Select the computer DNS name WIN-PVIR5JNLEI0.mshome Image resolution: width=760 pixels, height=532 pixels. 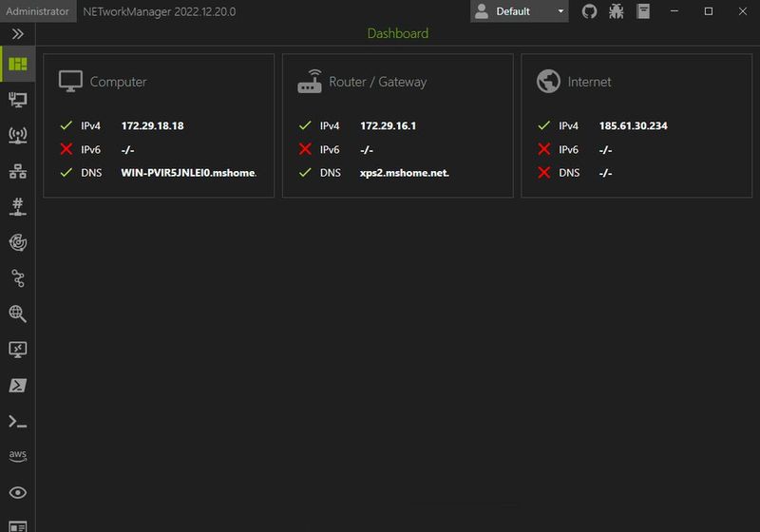pos(189,173)
